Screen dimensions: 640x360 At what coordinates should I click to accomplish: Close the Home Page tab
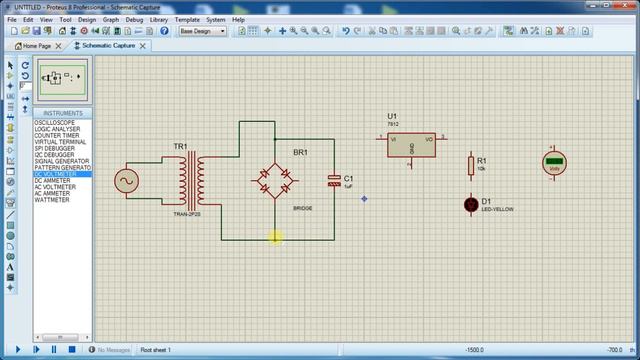58,46
